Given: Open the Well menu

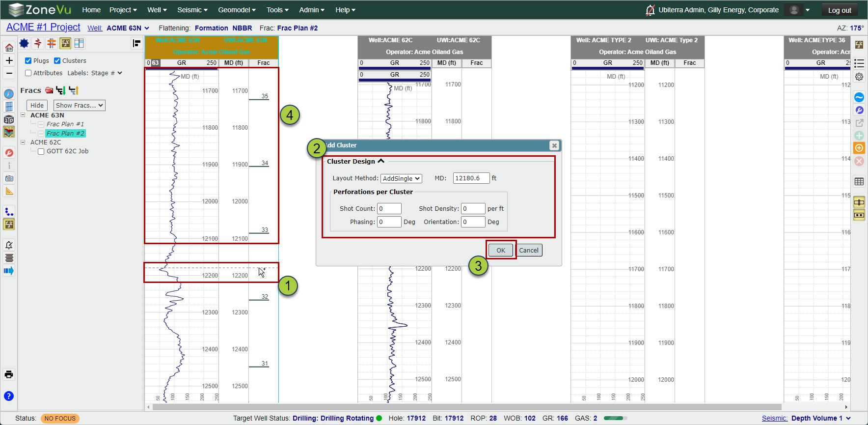Looking at the screenshot, I should click(157, 10).
